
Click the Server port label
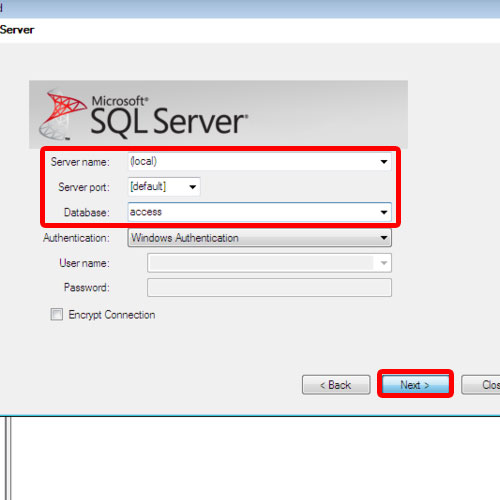pos(84,187)
